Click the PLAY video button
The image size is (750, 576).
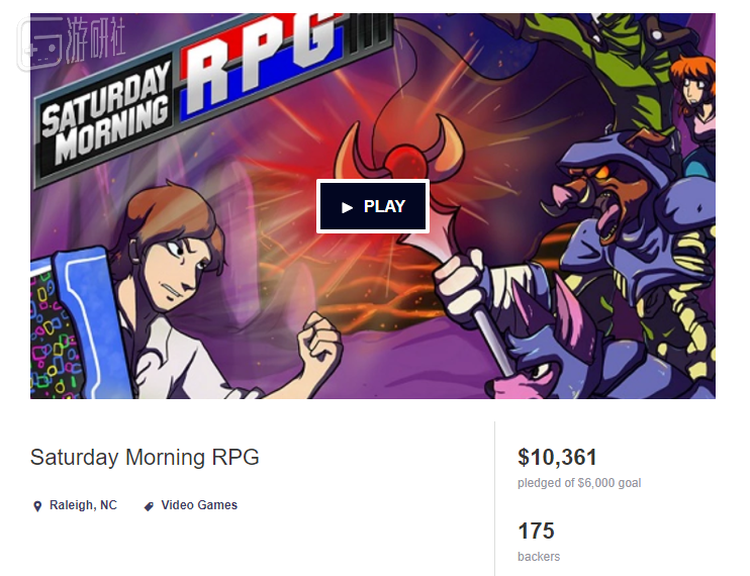(x=373, y=207)
